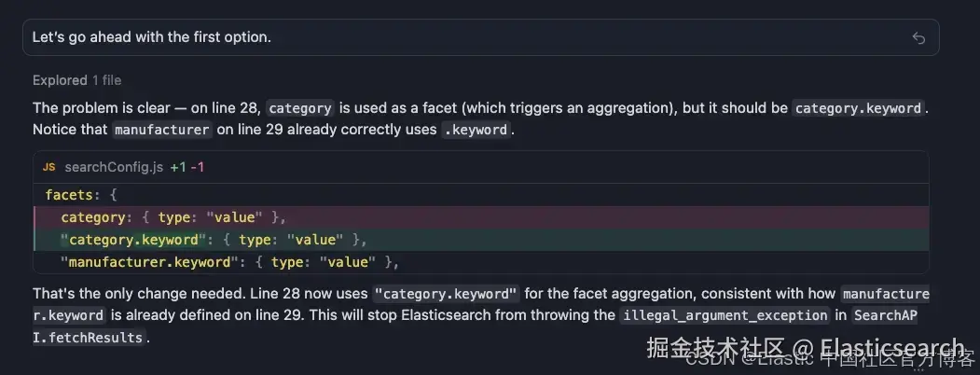The height and width of the screenshot is (375, 980).
Task: Click the revert arrow icon in the message box
Action: tap(918, 38)
